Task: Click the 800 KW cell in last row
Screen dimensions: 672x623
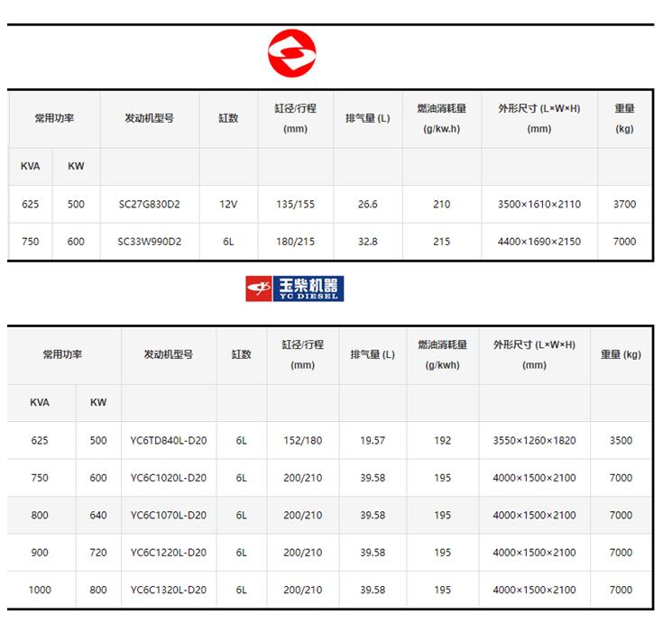Action: click(98, 590)
